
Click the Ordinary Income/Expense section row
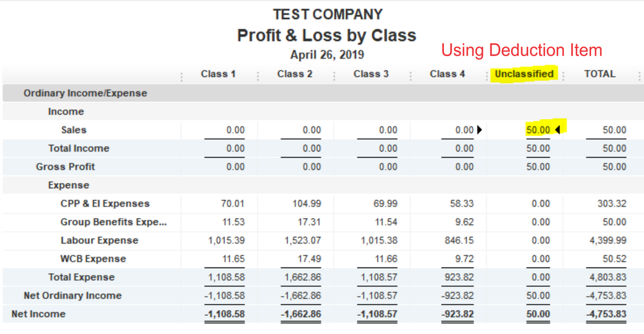coord(85,93)
